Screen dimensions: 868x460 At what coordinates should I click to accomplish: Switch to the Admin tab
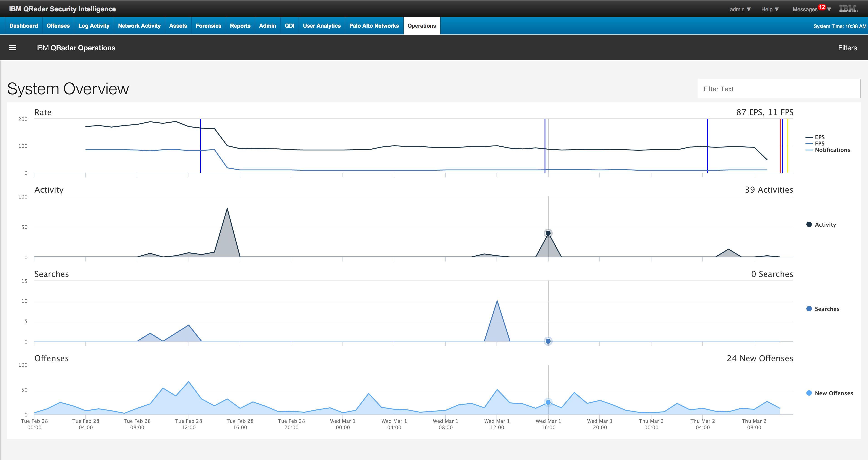click(x=267, y=26)
